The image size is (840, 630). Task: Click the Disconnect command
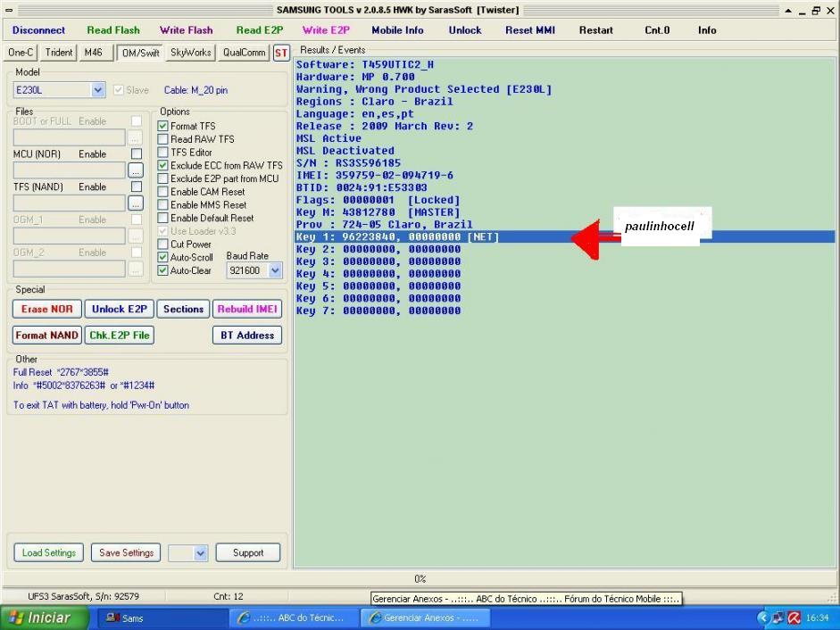38,30
